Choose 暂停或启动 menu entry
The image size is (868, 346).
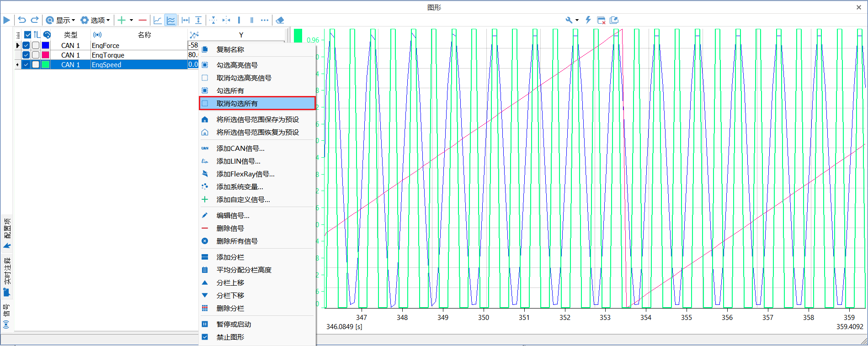257,324
